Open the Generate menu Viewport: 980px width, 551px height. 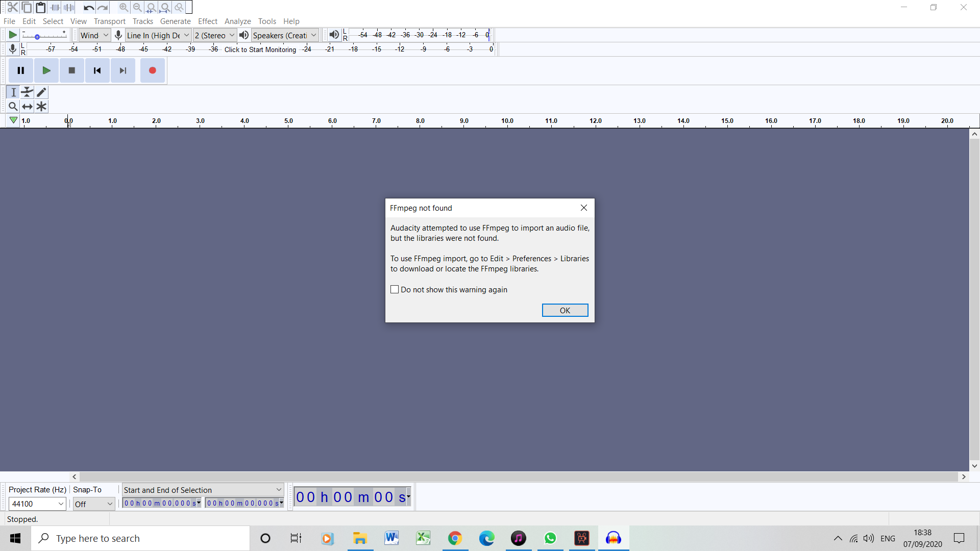(x=176, y=21)
